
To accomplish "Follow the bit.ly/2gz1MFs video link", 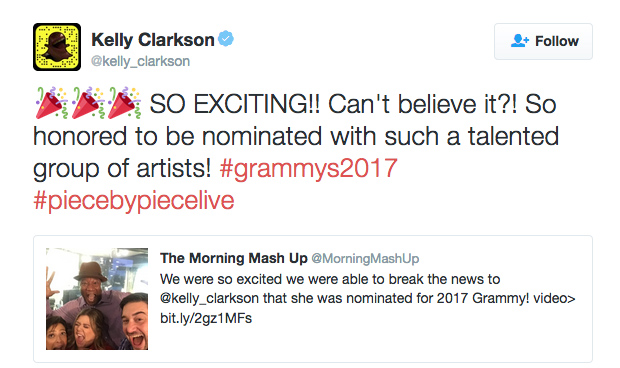I will point(206,318).
